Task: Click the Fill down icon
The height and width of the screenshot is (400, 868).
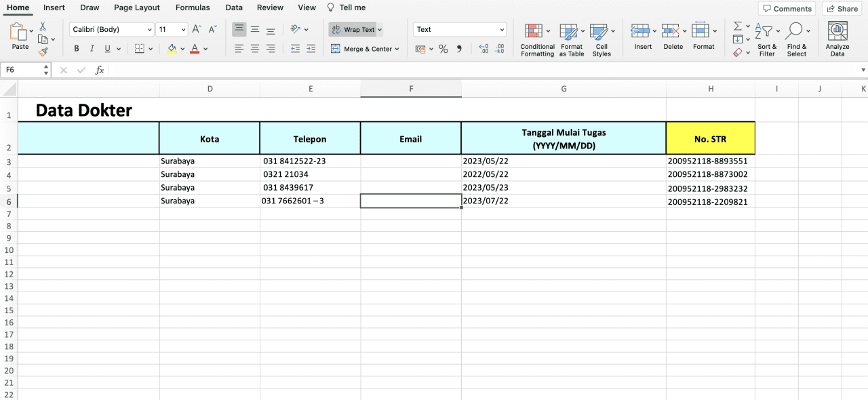Action: (738, 39)
